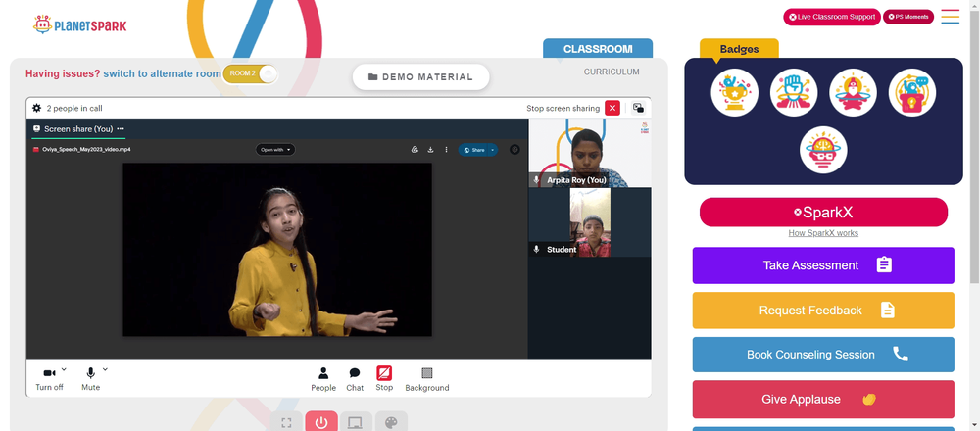Click the call settings gear icon
This screenshot has width=980, height=431.
pyautogui.click(x=37, y=108)
